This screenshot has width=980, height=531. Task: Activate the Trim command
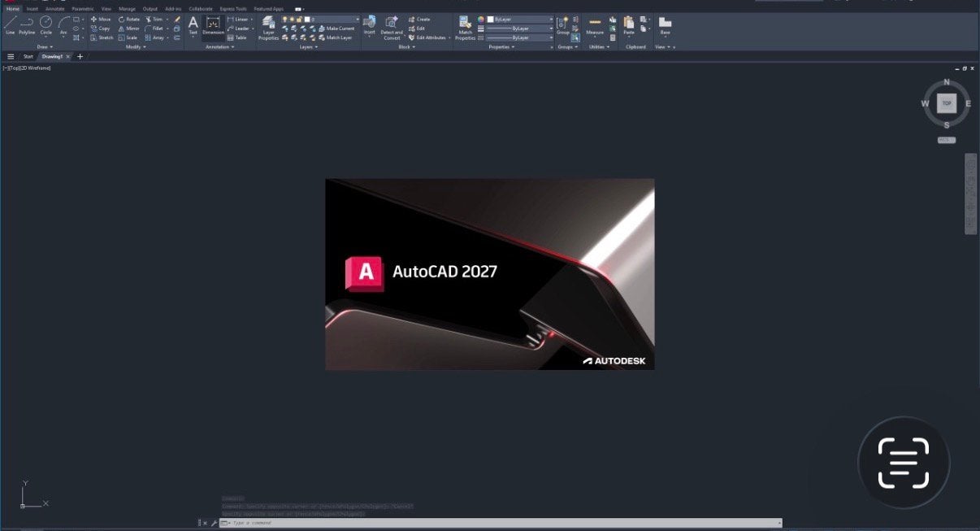coord(154,19)
